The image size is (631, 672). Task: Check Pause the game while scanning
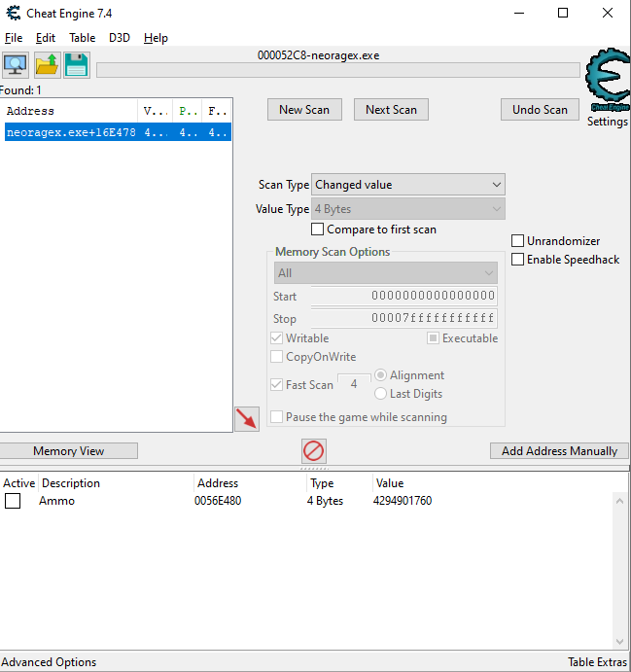pyautogui.click(x=277, y=416)
